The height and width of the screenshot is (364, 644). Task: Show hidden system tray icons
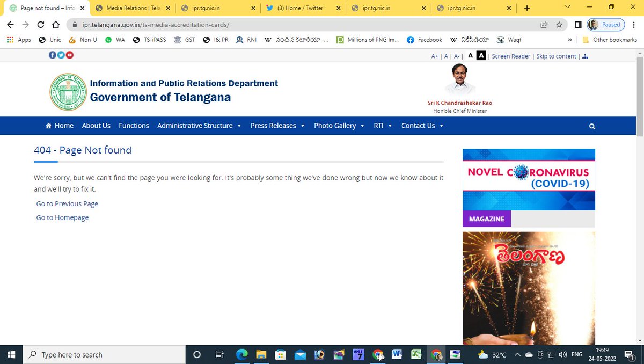[x=517, y=354]
